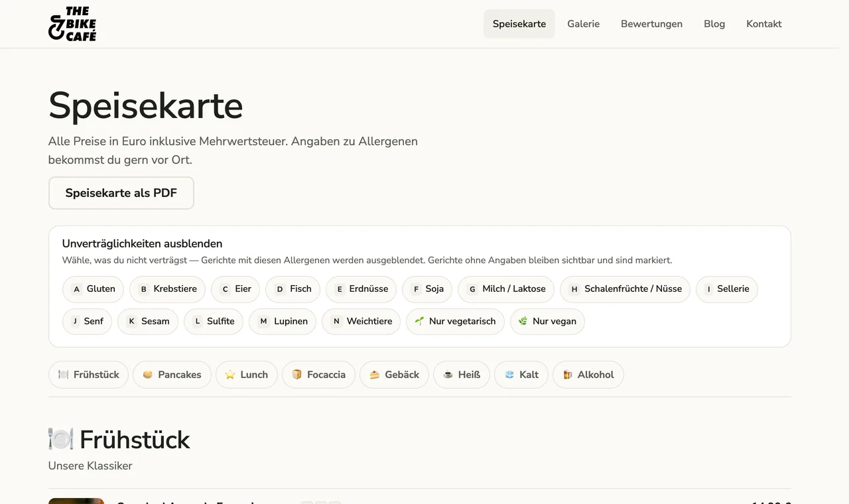This screenshot has width=849, height=504.
Task: Jump to the Kalt drinks category
Action: click(521, 375)
